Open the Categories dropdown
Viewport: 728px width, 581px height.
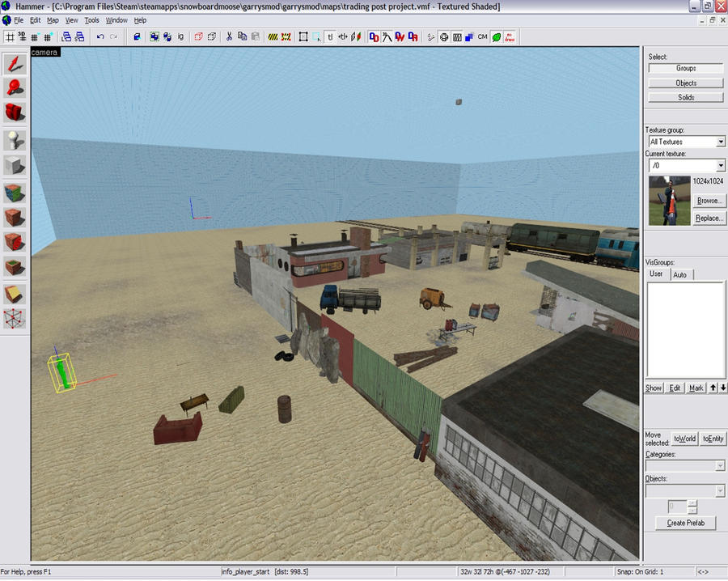click(x=721, y=466)
